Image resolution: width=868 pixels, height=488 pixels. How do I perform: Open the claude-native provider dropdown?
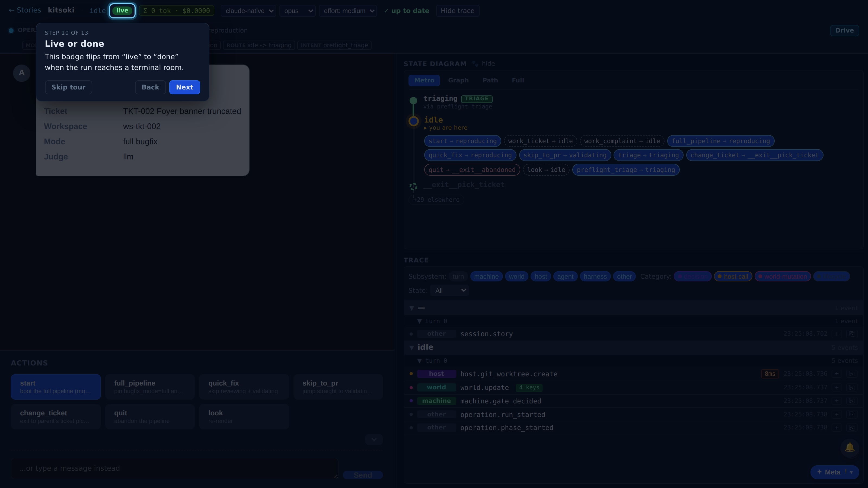pyautogui.click(x=248, y=11)
